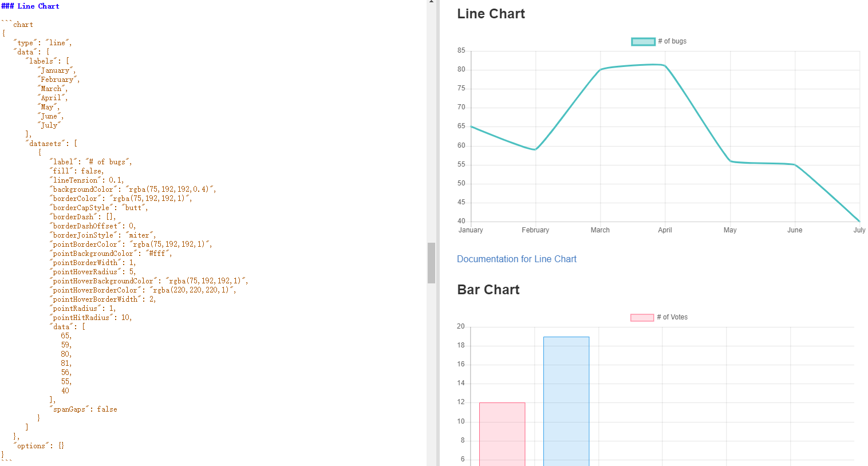Toggle the '# of bugs' legend color box

[643, 41]
